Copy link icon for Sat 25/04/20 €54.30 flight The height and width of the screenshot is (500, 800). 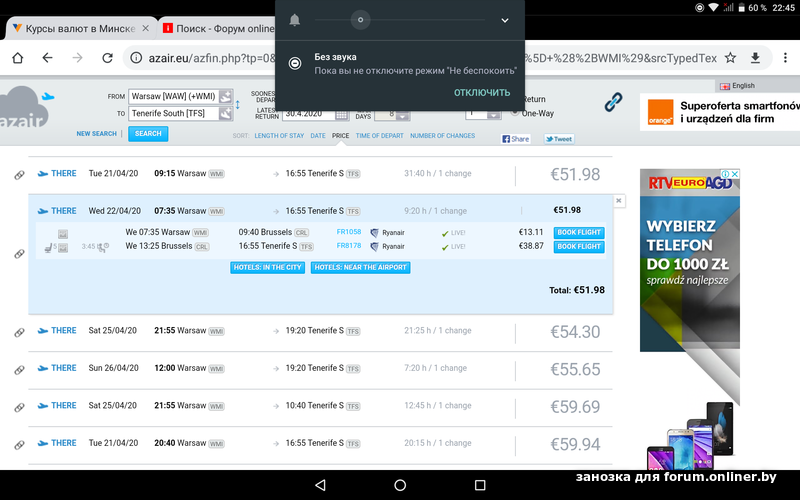(x=19, y=332)
